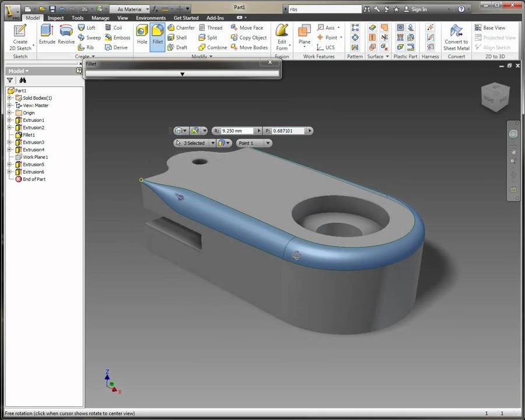
Task: Select the Chamfer tool
Action: click(x=185, y=27)
